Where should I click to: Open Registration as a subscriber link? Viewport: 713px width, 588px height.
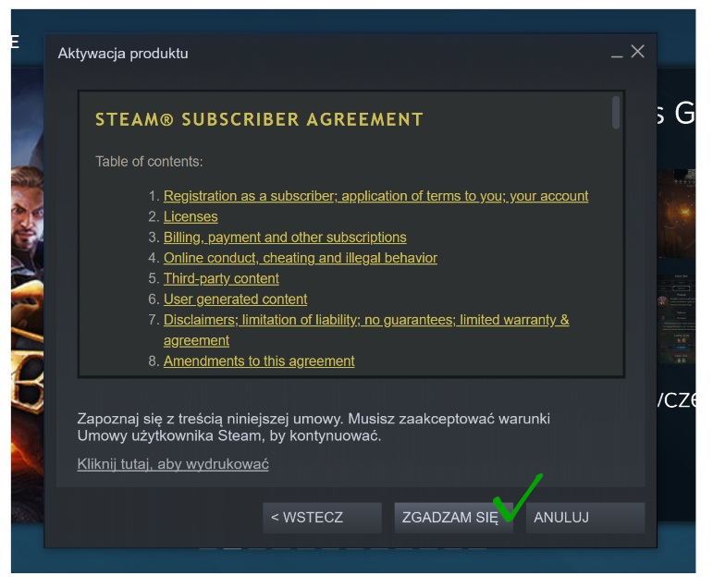click(375, 196)
